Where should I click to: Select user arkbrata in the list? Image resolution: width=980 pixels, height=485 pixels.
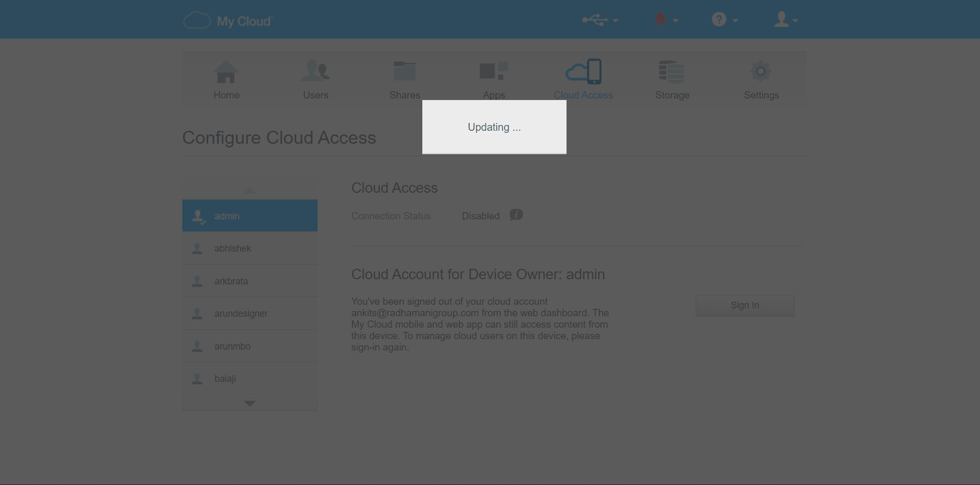250,281
